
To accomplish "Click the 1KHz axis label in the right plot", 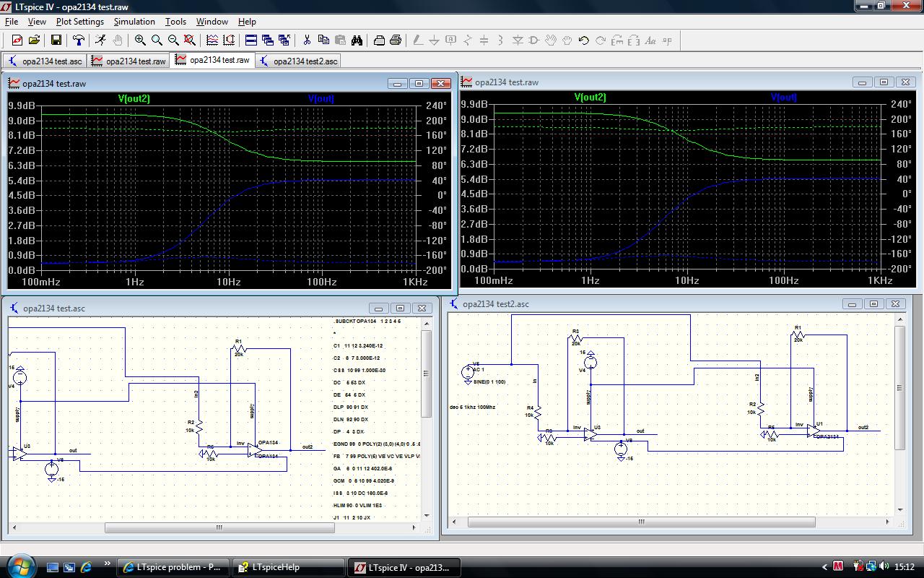I will [880, 280].
